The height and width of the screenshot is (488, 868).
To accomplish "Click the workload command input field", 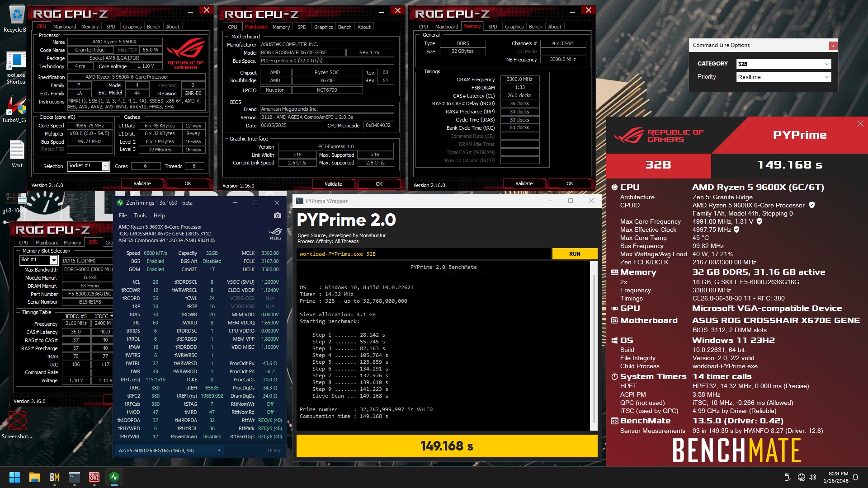I will [x=424, y=254].
